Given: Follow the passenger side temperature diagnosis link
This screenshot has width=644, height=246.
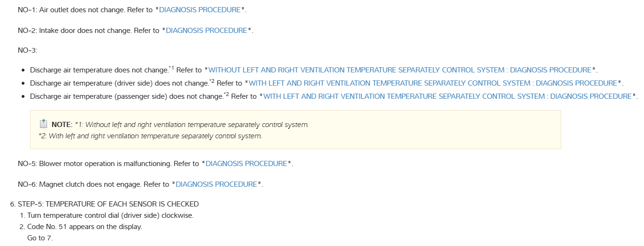Looking at the screenshot, I should (447, 96).
